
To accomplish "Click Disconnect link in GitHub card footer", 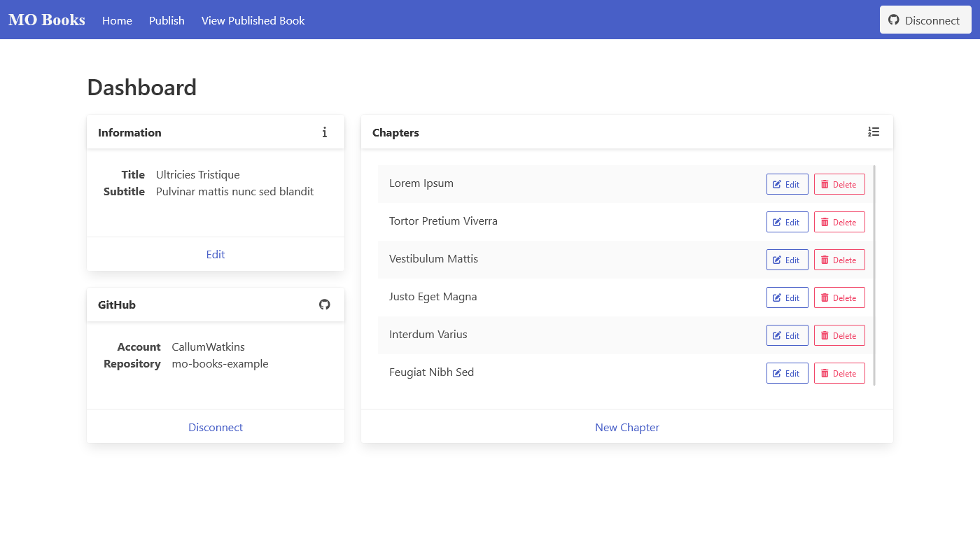I will point(216,427).
